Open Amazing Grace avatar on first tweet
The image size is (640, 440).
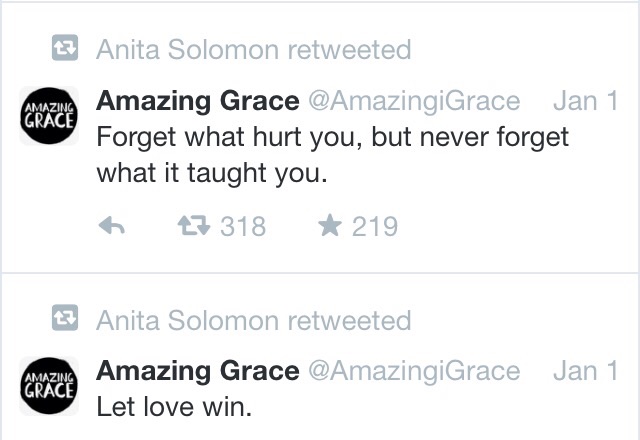coord(49,116)
